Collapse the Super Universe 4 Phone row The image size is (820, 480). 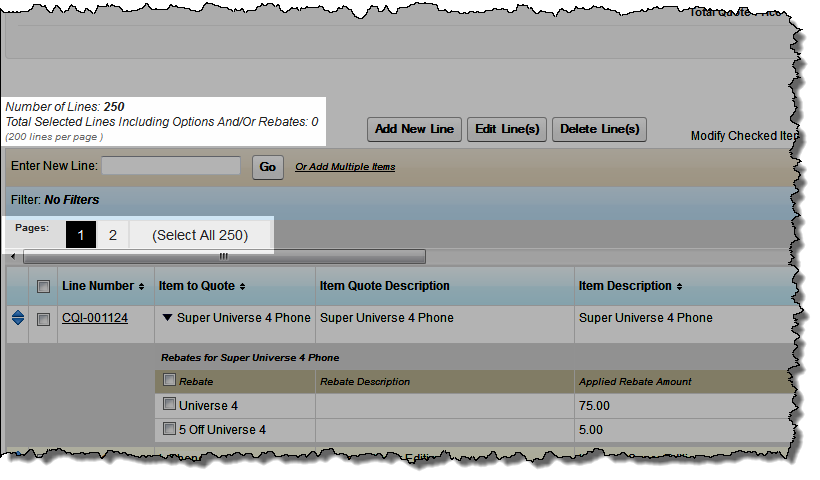167,318
